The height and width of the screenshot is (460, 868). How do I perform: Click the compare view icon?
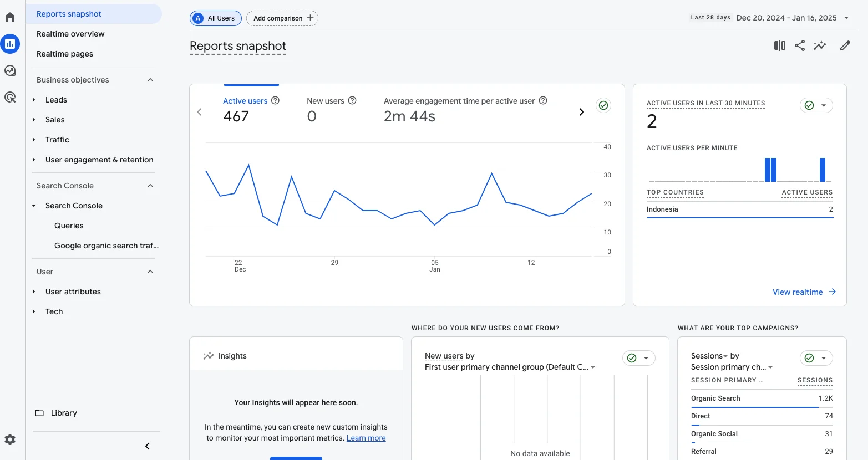tap(779, 45)
